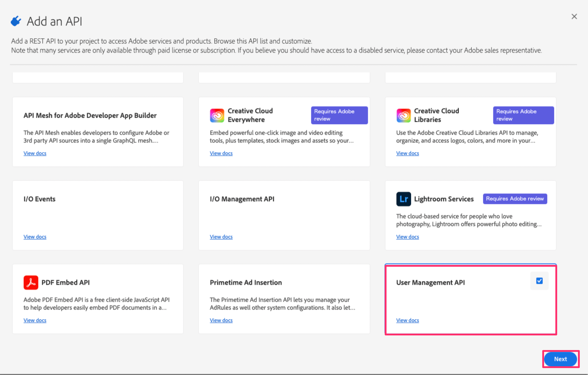588x375 pixels.
Task: Click the Next button
Action: (x=561, y=359)
